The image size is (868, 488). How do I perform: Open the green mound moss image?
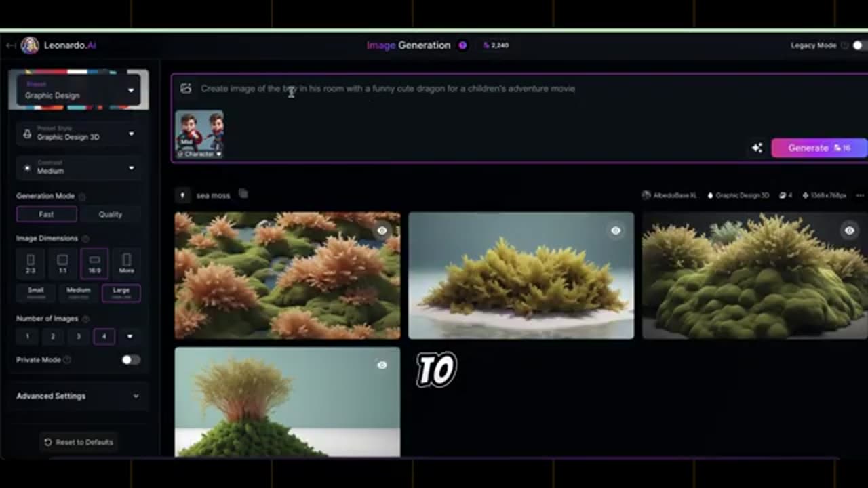[755, 276]
